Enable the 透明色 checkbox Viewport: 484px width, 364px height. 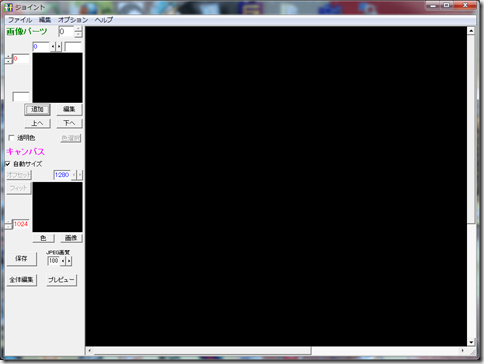(x=11, y=137)
